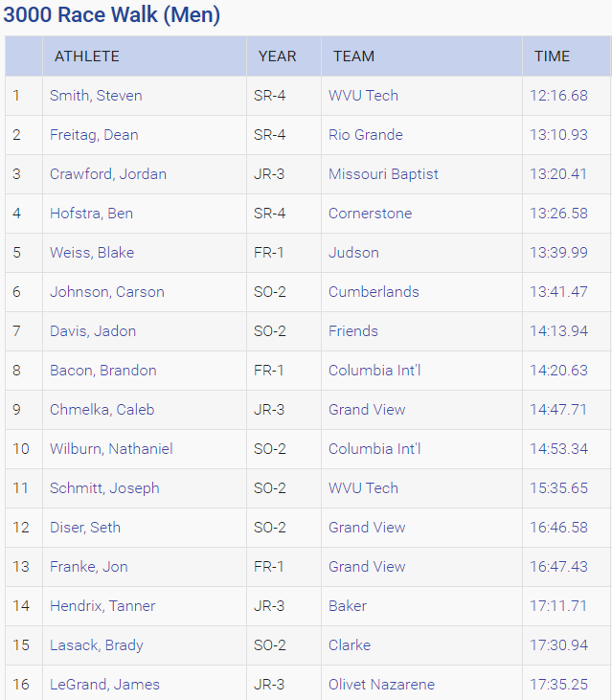Open Johnson, Carson athlete profile
Screen dimensions: 612x700
pyautogui.click(x=106, y=292)
